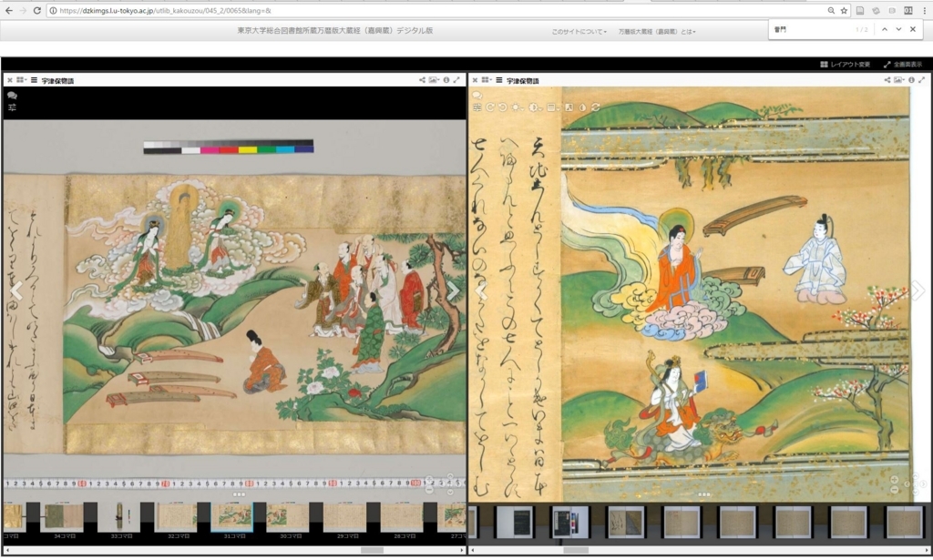Zoom out with minus control in left viewer
This screenshot has height=560, width=933.
429,490
